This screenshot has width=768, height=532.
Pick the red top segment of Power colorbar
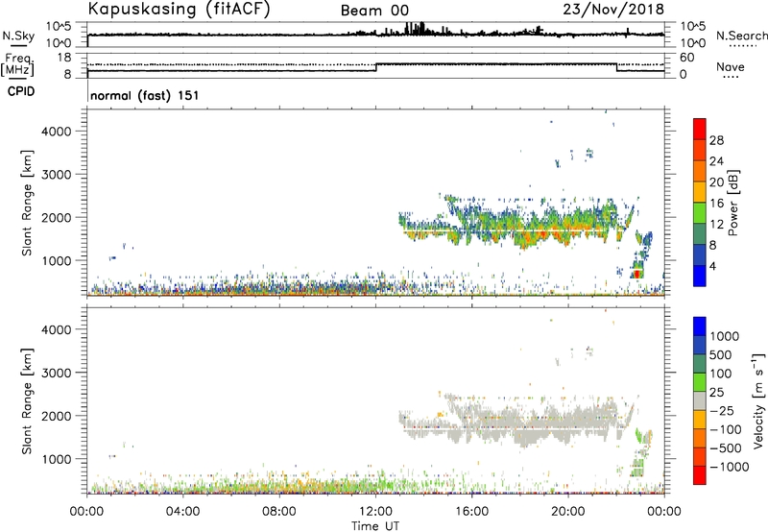[x=700, y=129]
